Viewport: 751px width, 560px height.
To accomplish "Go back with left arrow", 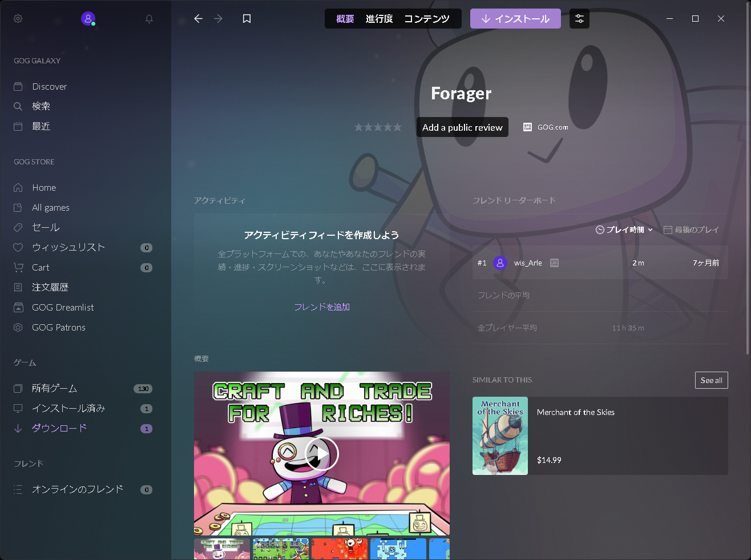I will [198, 19].
